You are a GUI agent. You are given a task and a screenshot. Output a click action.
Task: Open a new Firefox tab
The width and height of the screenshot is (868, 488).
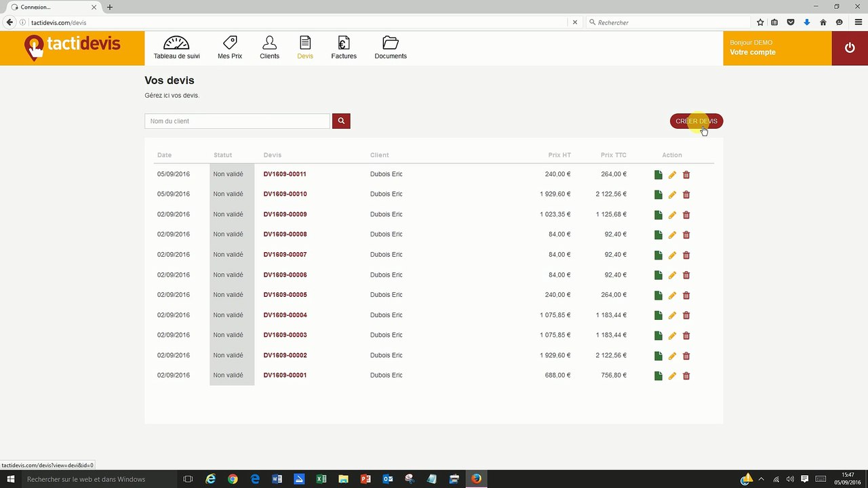(x=110, y=7)
